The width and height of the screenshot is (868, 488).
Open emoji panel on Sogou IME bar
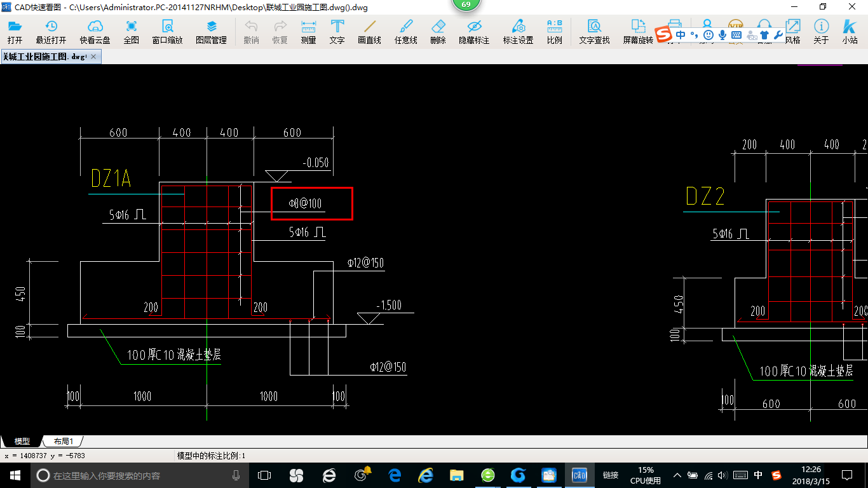pos(708,34)
